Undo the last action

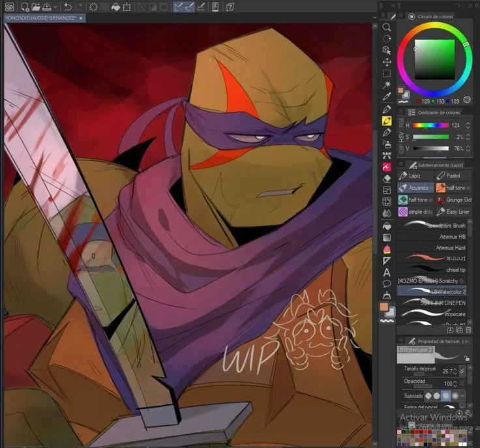click(x=68, y=7)
